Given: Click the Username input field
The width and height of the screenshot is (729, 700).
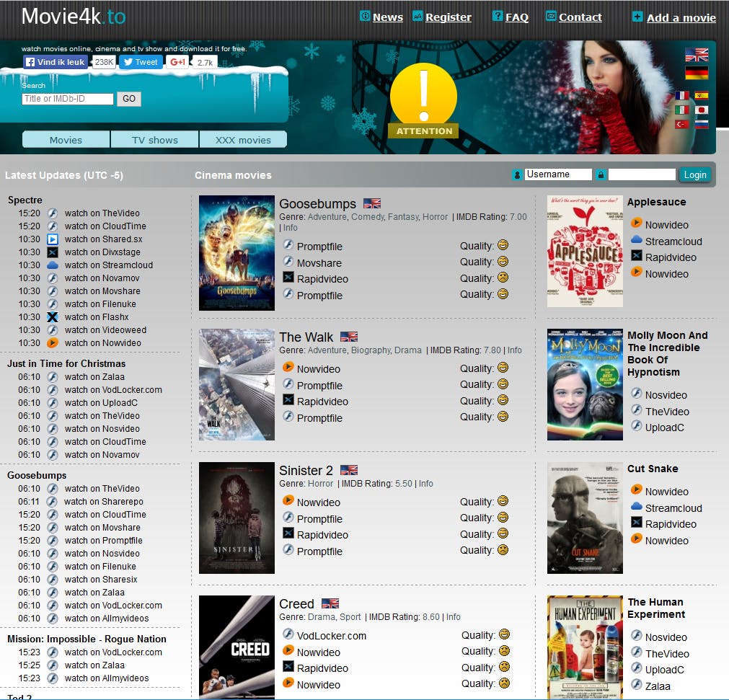Looking at the screenshot, I should (x=558, y=174).
